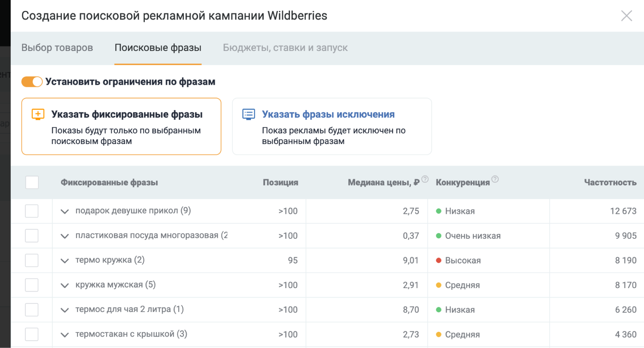Click median price value 9,01
Screen dimensions: 644x348
point(411,260)
